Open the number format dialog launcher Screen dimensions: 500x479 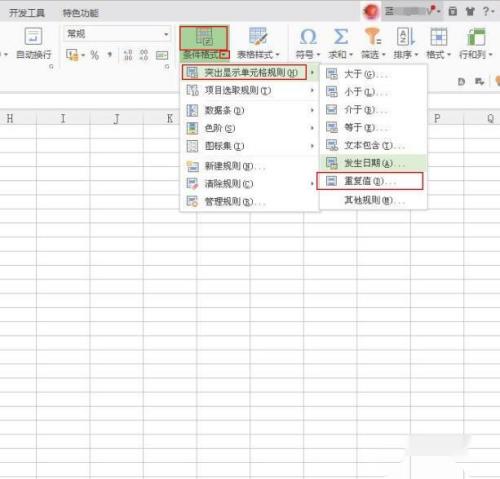167,67
